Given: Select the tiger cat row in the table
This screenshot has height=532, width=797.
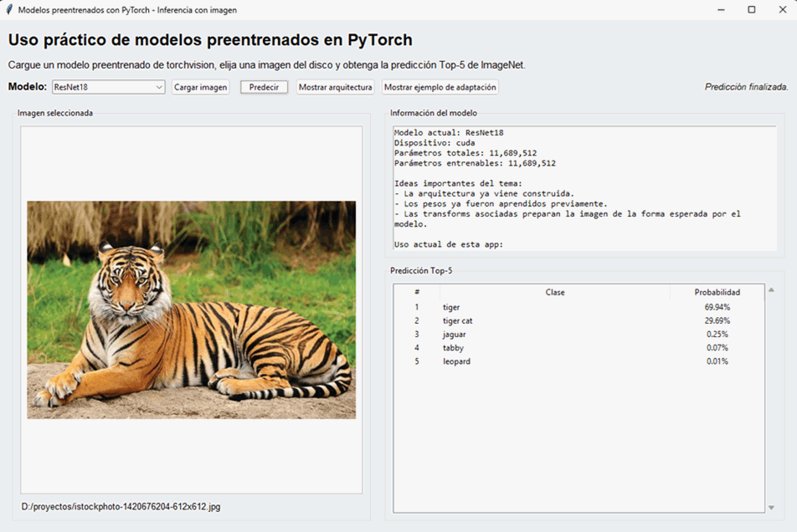Looking at the screenshot, I should [553, 320].
